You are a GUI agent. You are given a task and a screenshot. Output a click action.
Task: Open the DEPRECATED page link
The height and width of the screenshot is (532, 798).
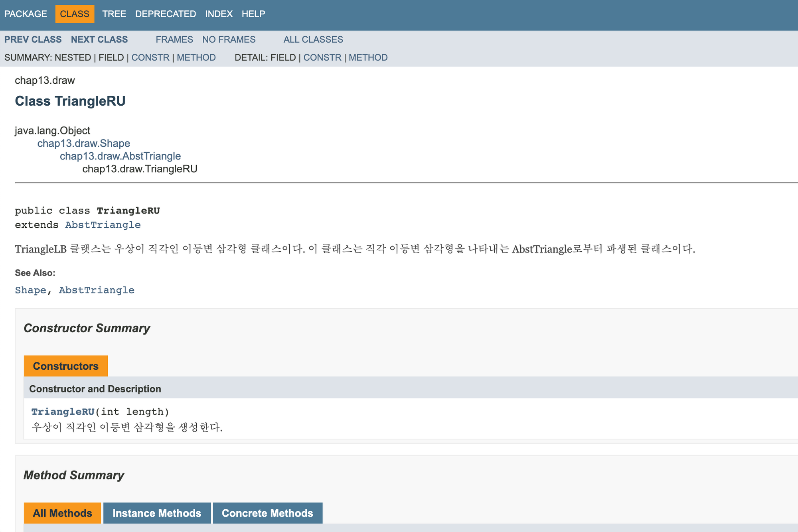tap(165, 14)
